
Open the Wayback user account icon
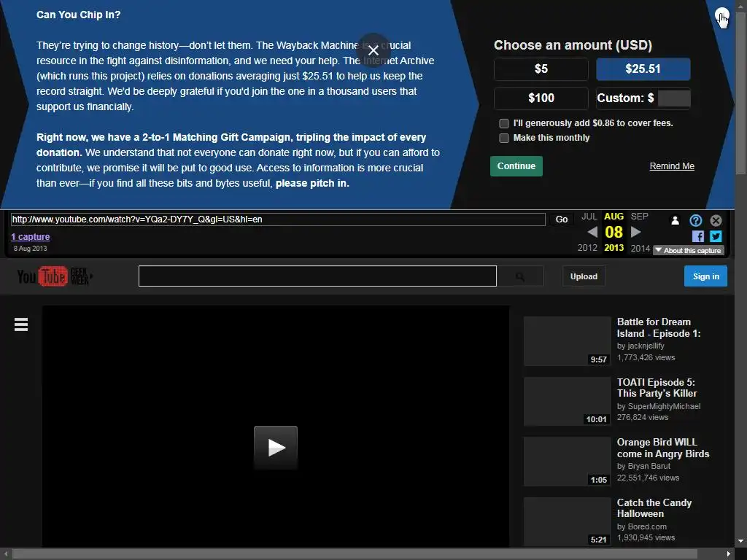click(x=675, y=220)
